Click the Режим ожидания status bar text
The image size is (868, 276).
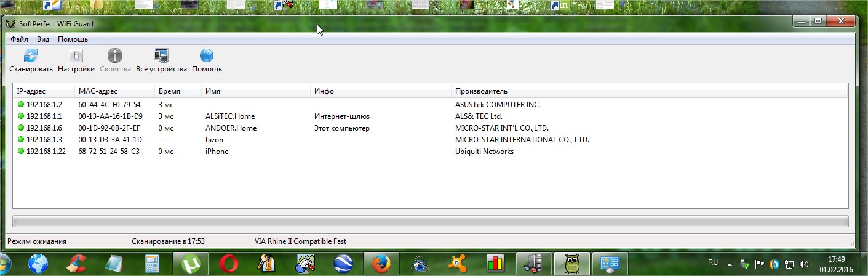pyautogui.click(x=38, y=241)
